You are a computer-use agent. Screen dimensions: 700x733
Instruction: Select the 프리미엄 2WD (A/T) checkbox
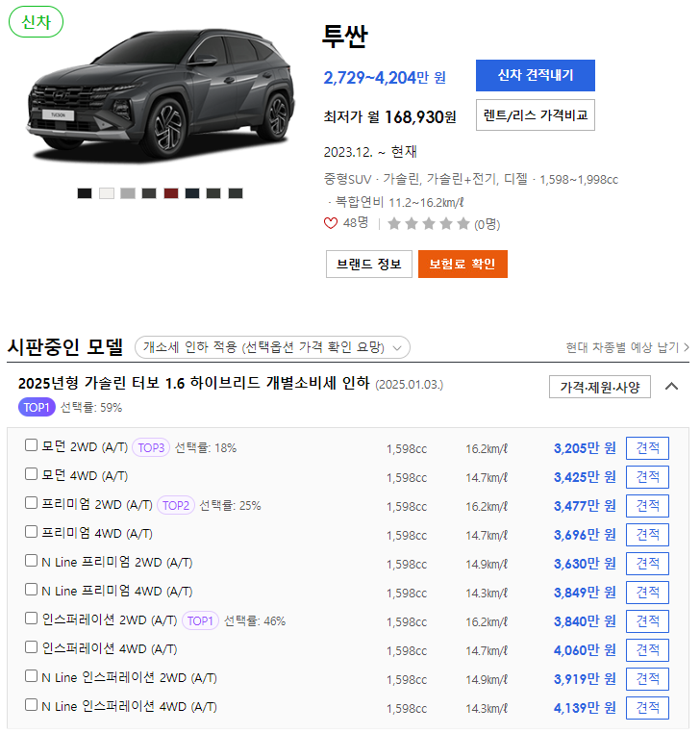(x=31, y=503)
